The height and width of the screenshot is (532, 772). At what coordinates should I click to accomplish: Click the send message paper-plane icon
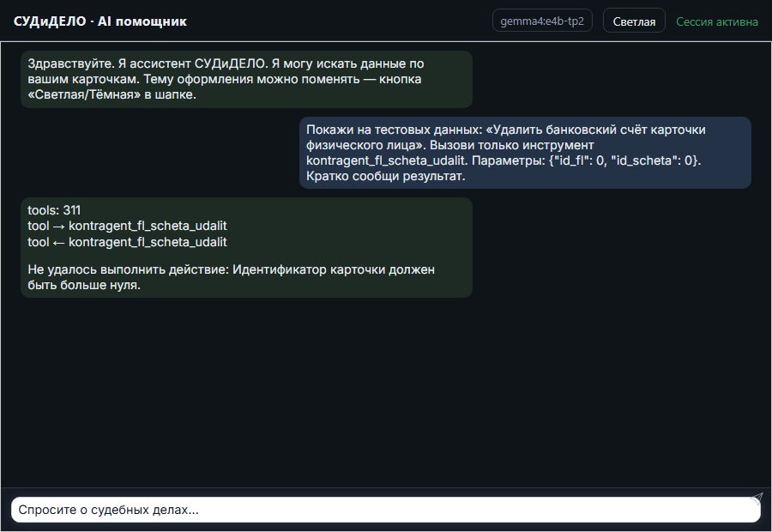coord(757,498)
